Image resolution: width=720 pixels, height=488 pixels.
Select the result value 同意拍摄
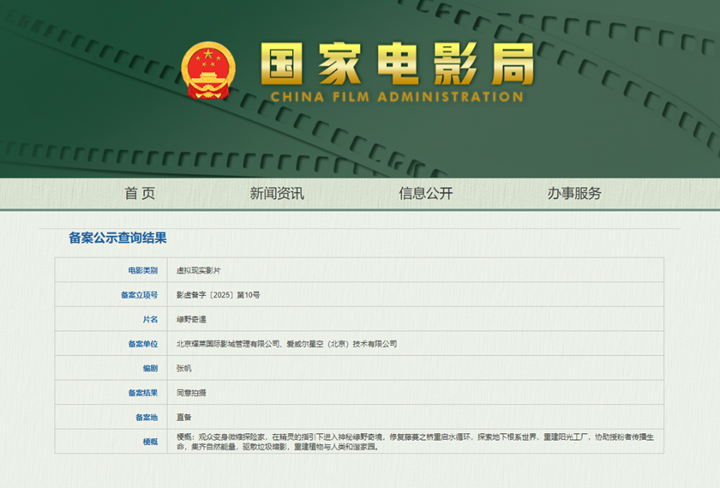tap(191, 393)
